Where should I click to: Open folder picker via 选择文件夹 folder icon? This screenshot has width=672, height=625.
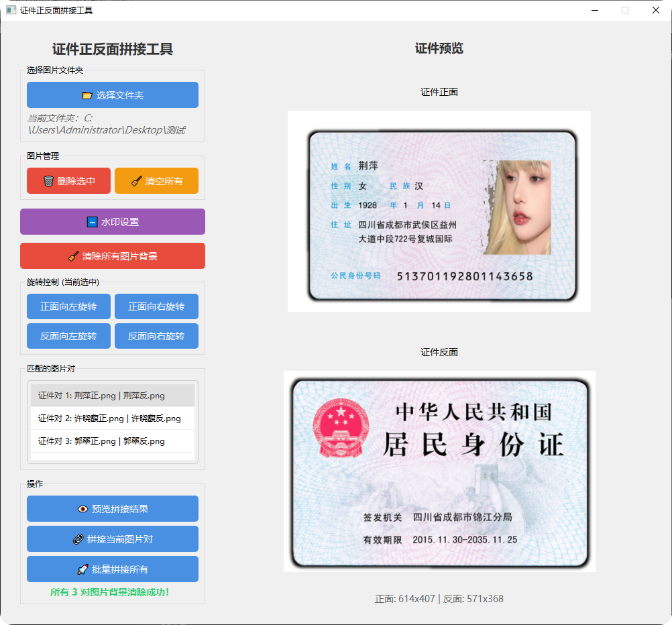(87, 95)
